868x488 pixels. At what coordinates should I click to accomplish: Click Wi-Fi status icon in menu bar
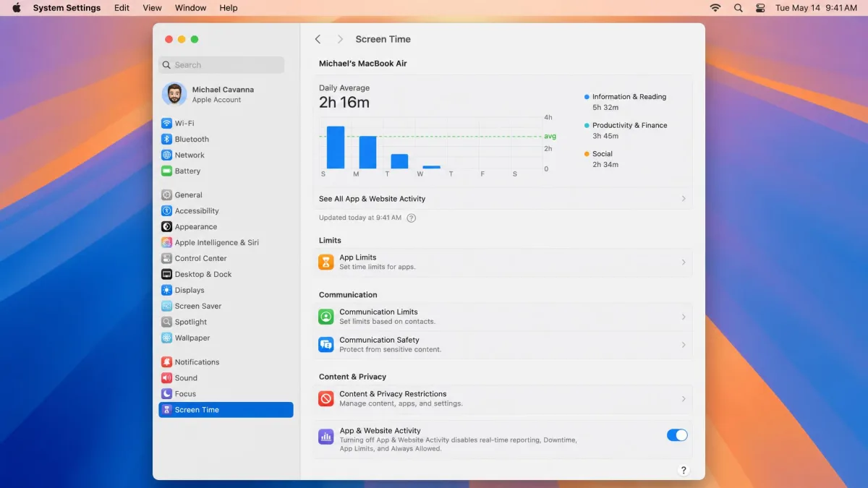tap(715, 8)
